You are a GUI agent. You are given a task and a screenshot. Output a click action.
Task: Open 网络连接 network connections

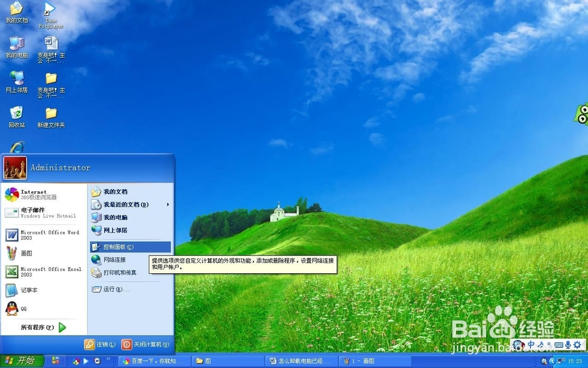(130, 260)
